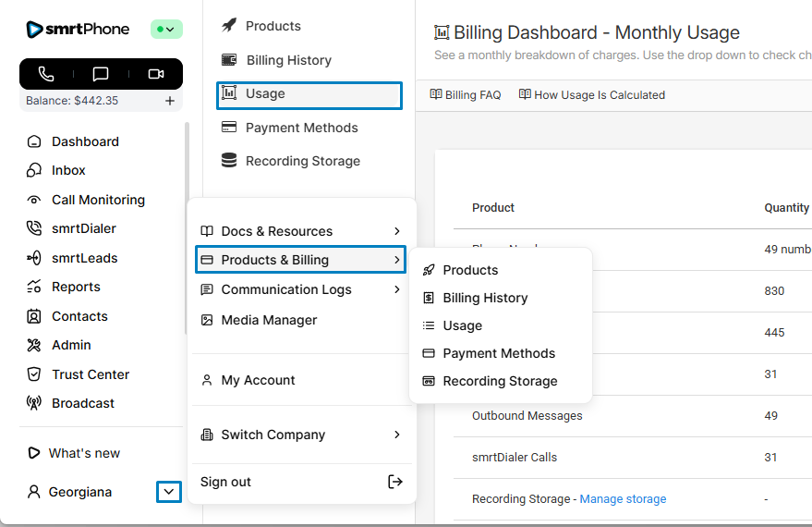
Task: Open Broadcast in the sidebar
Action: coord(82,403)
